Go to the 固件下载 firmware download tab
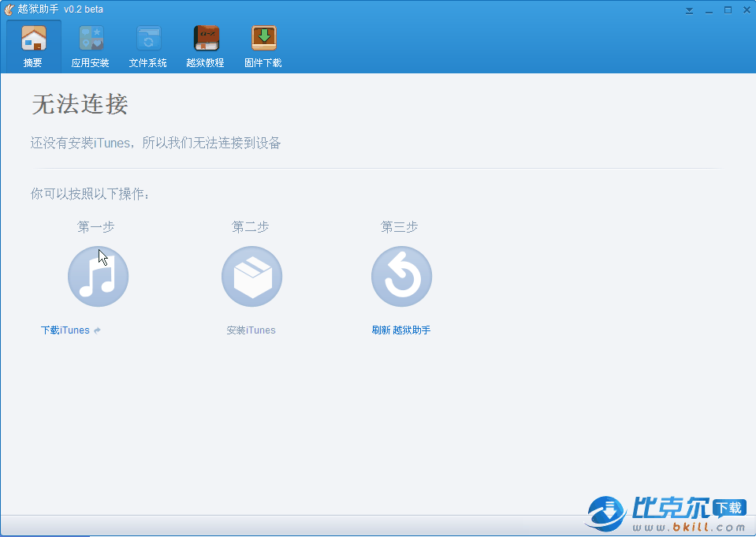The height and width of the screenshot is (537, 756). pos(263,47)
